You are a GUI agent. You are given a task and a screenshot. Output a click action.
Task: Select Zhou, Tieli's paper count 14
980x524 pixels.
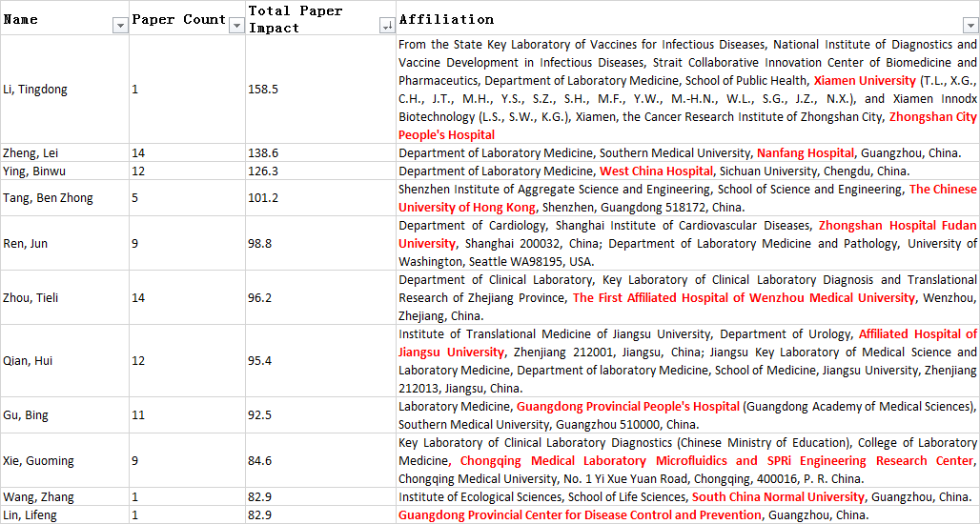tap(188, 298)
